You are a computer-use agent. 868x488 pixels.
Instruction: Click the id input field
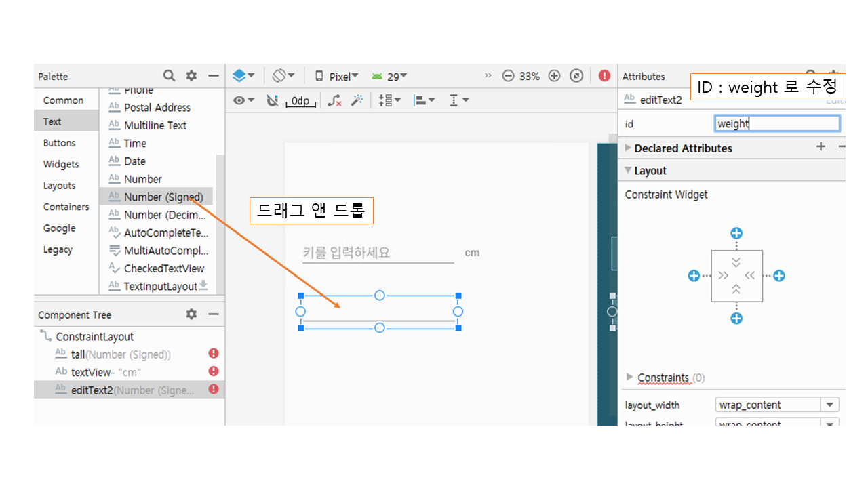click(x=777, y=123)
